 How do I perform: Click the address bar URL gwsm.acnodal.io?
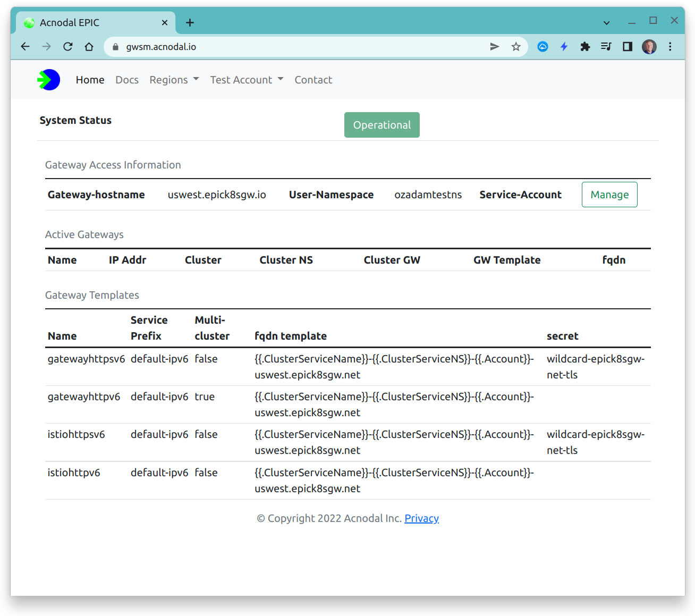[161, 47]
